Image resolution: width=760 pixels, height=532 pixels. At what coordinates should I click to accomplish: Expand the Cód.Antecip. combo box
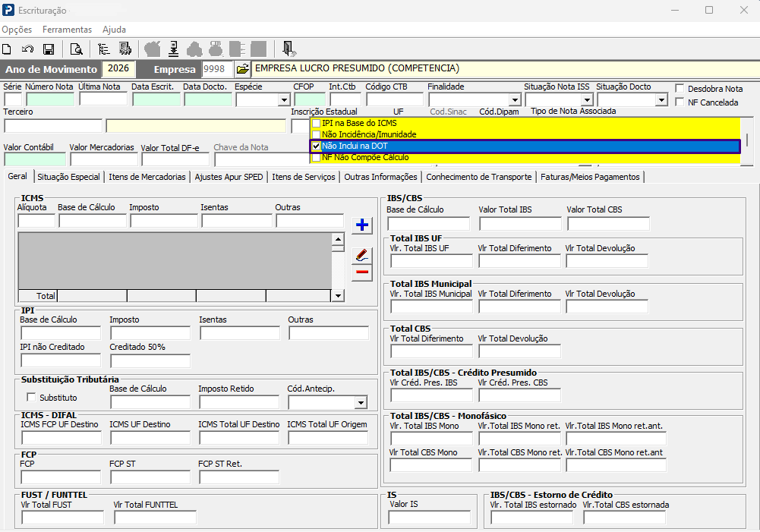pyautogui.click(x=361, y=403)
